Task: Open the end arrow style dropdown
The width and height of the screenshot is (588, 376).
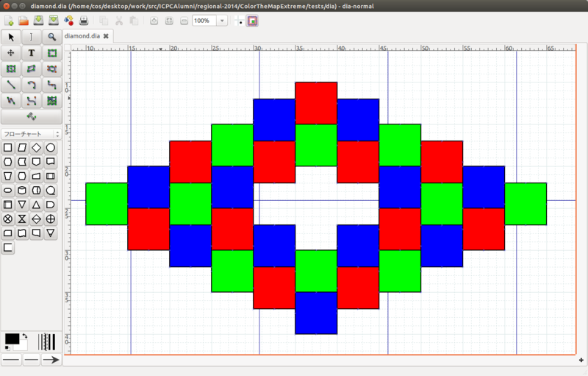Action: coord(51,360)
